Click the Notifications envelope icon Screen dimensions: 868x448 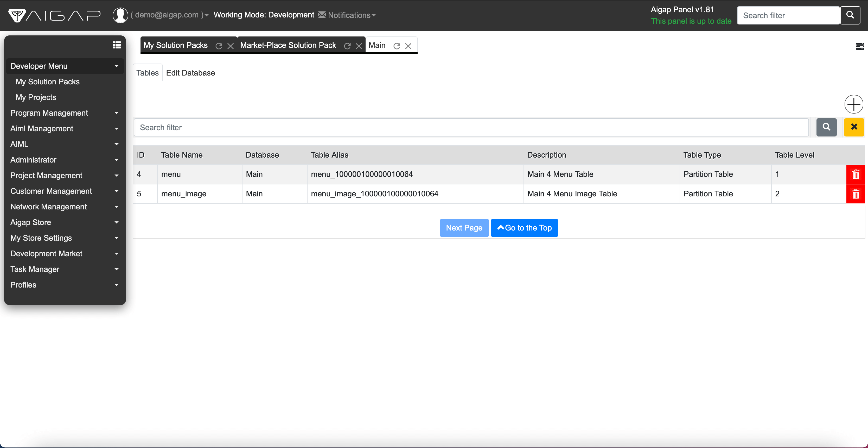322,15
